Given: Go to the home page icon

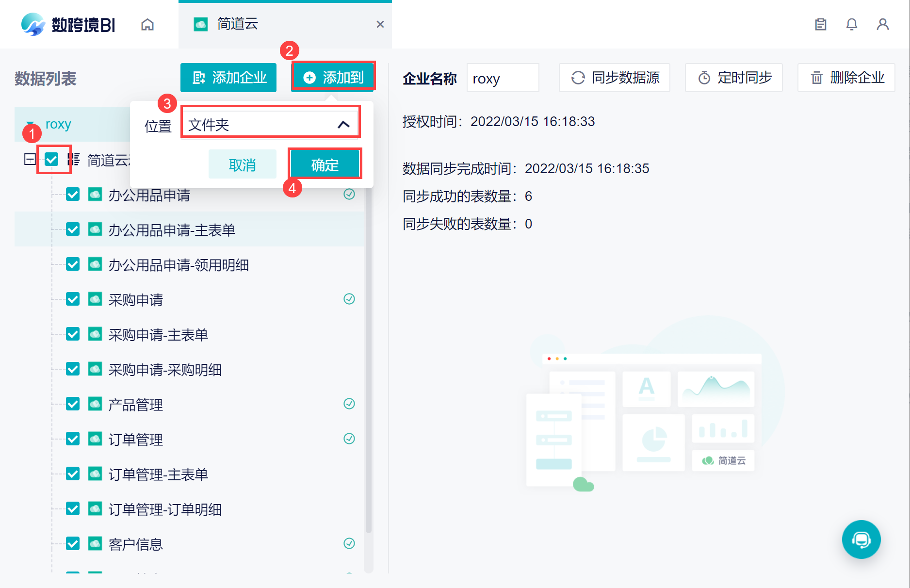Looking at the screenshot, I should pyautogui.click(x=147, y=24).
